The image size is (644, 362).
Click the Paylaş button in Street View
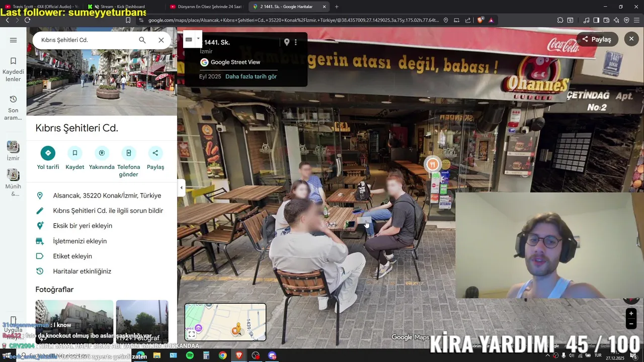click(x=597, y=39)
